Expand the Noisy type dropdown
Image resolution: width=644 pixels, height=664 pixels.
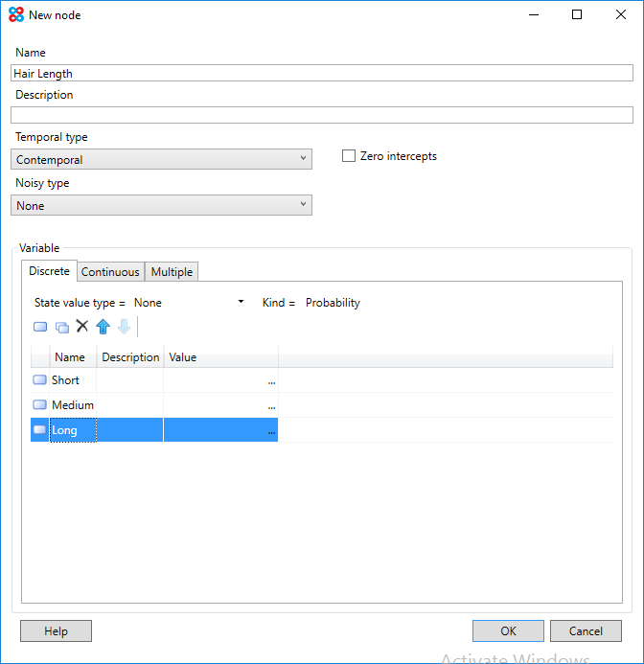point(161,205)
